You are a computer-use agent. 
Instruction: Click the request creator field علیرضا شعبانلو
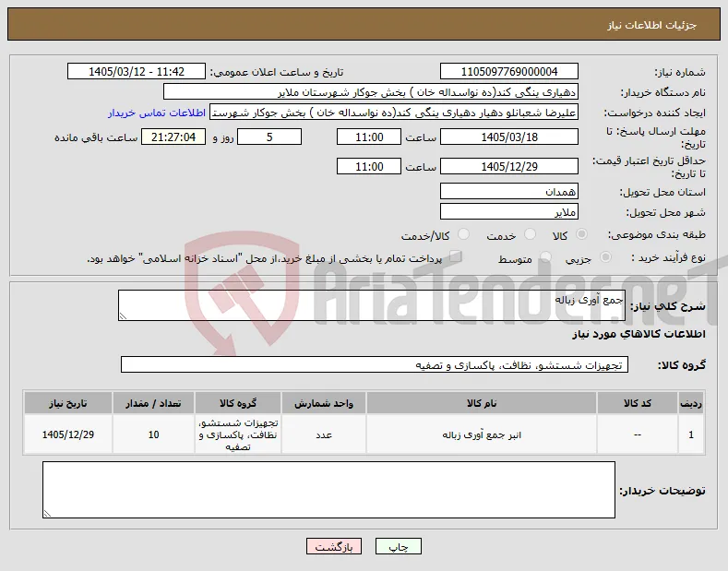click(x=394, y=113)
